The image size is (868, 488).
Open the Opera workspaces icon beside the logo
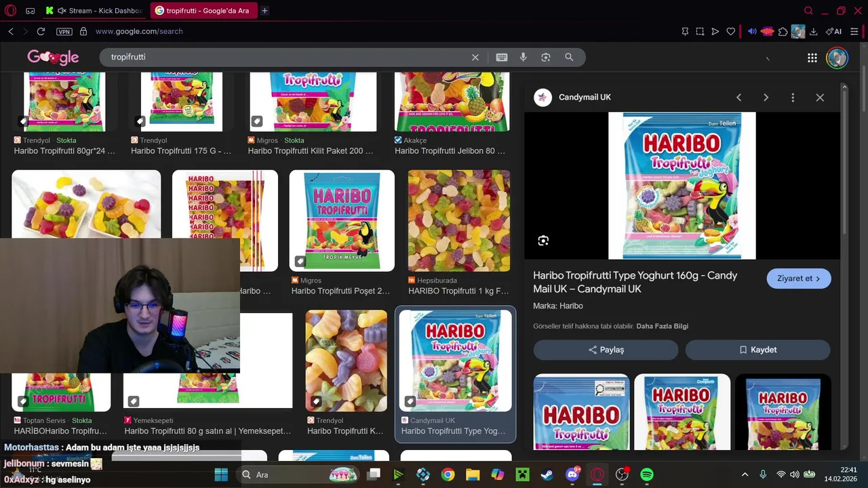31,11
